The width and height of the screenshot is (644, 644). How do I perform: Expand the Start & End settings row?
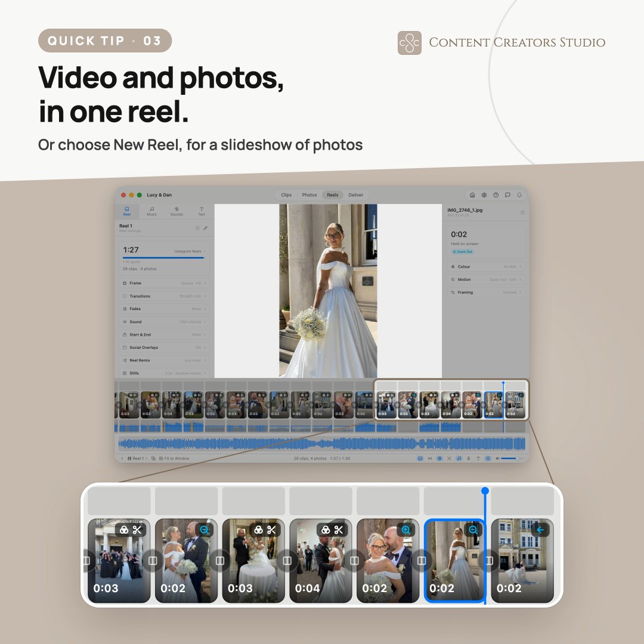pyautogui.click(x=165, y=335)
